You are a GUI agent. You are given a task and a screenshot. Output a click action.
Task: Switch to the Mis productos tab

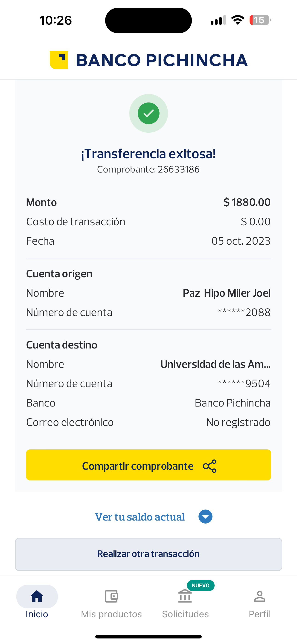(x=111, y=614)
